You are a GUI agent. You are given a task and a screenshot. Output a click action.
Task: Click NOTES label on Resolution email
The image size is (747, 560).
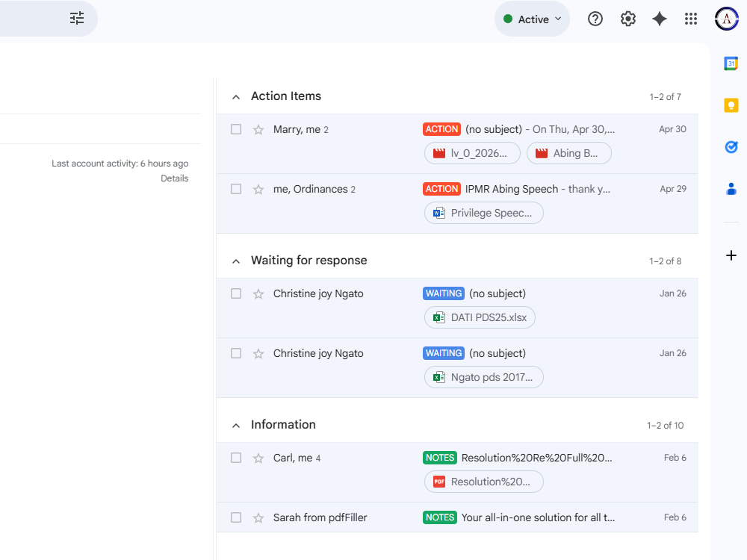[440, 458]
